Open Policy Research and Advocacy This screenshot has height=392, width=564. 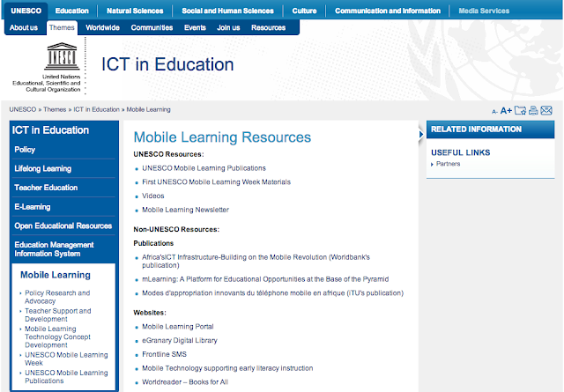click(x=57, y=297)
